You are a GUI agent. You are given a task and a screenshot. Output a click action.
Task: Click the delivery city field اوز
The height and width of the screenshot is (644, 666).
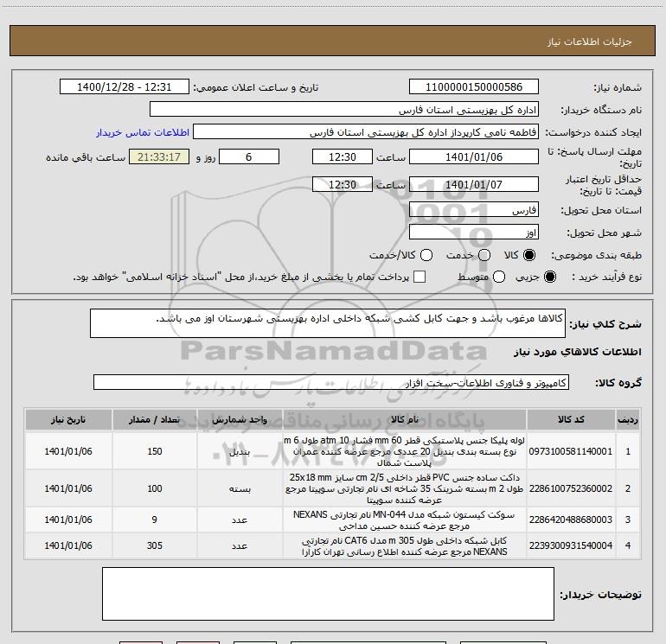pos(474,232)
